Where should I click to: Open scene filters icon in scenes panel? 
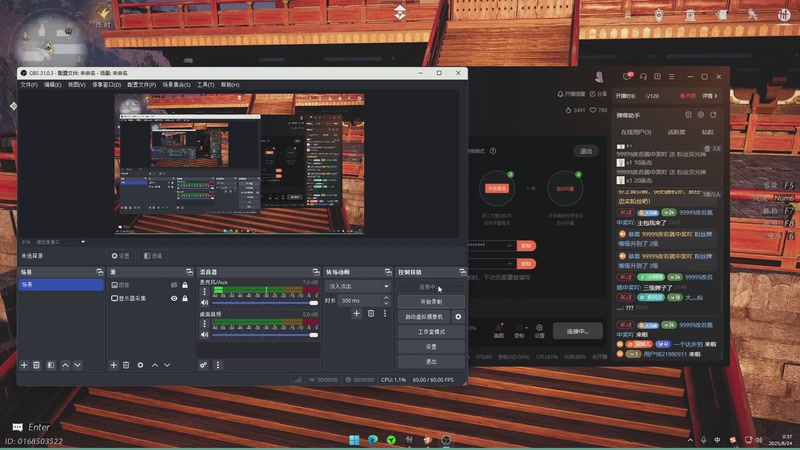pyautogui.click(x=51, y=365)
